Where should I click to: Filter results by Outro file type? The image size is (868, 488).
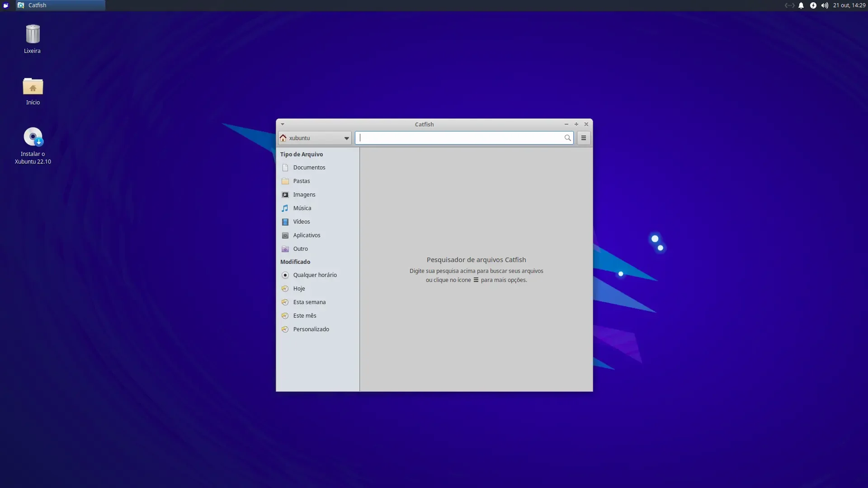pyautogui.click(x=317, y=249)
